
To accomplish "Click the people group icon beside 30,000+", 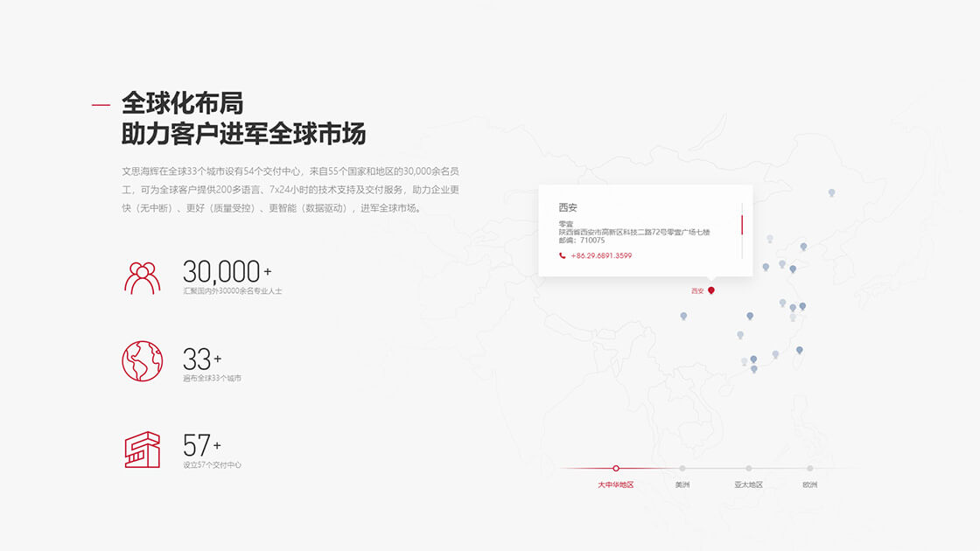I will pyautogui.click(x=142, y=277).
